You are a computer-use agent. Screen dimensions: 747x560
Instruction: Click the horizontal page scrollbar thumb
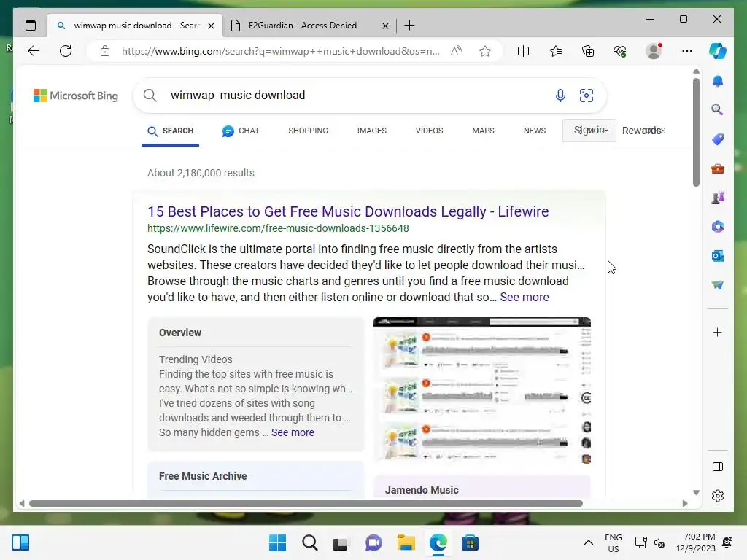coord(306,503)
